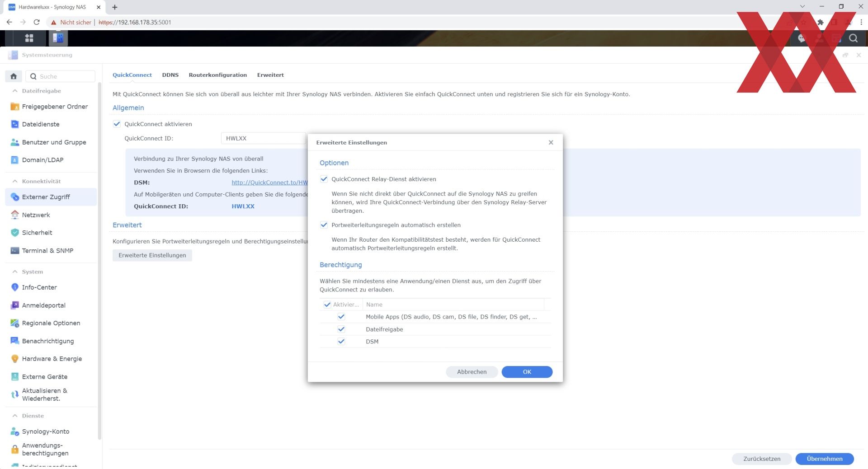Open the DSM search magnifier icon
The height and width of the screenshot is (469, 868).
coord(853,38)
